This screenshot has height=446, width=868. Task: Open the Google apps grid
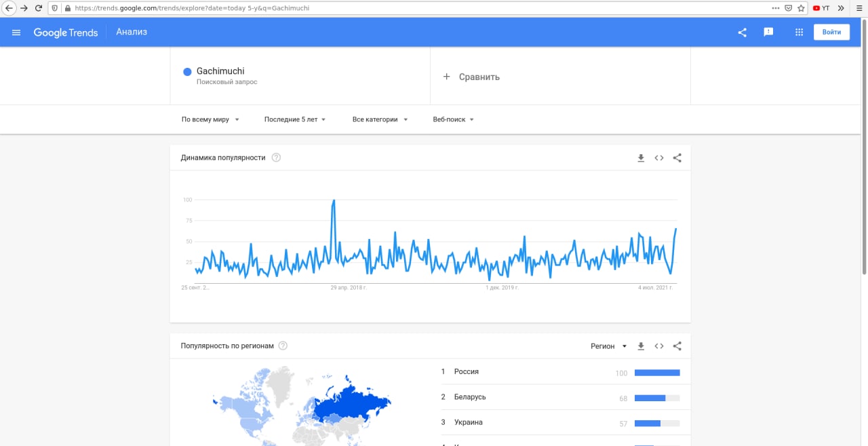(x=799, y=32)
